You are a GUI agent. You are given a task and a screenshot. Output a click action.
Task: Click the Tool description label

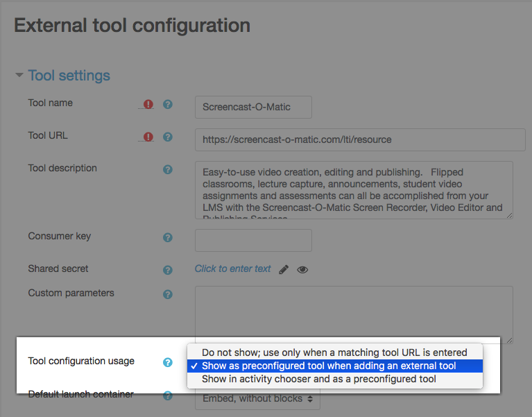pos(62,168)
